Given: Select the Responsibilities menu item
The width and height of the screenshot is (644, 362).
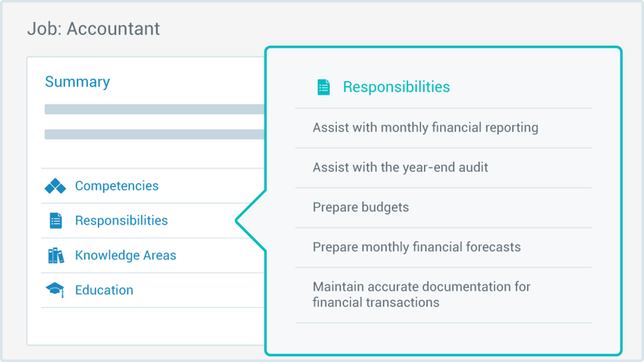Looking at the screenshot, I should click(x=121, y=221).
